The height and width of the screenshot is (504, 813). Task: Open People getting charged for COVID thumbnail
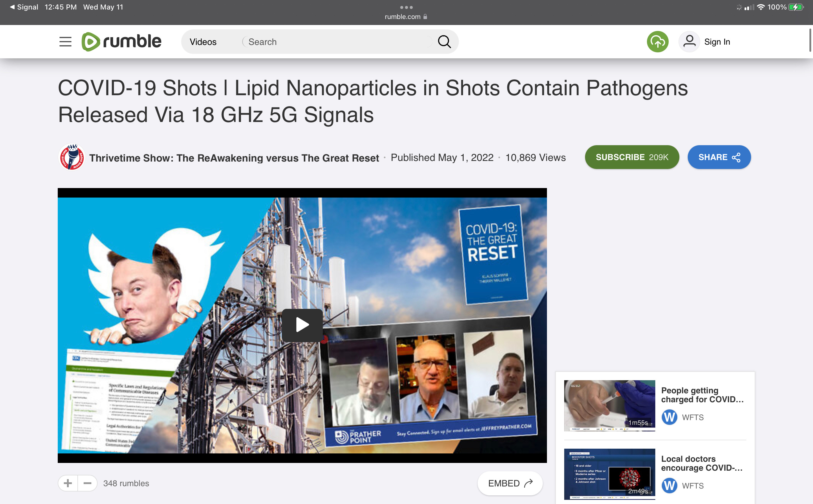tap(609, 406)
